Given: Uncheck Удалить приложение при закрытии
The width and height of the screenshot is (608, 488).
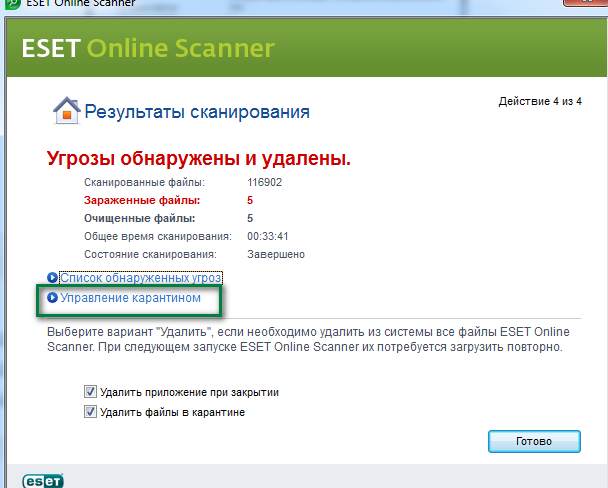Looking at the screenshot, I should (x=90, y=391).
